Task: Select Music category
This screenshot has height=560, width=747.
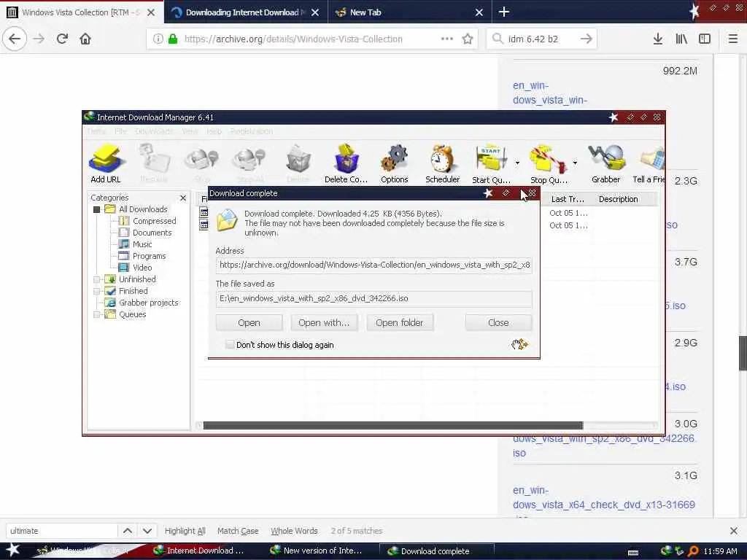Action: tap(142, 244)
